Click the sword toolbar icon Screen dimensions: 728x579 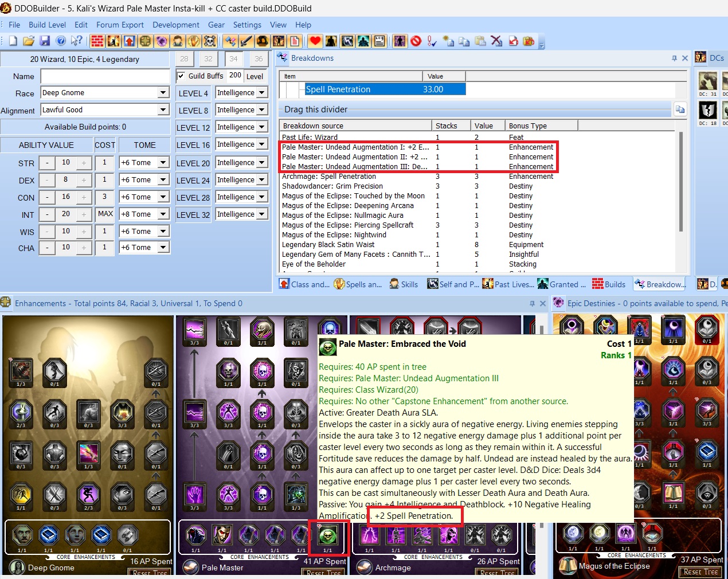coord(246,41)
